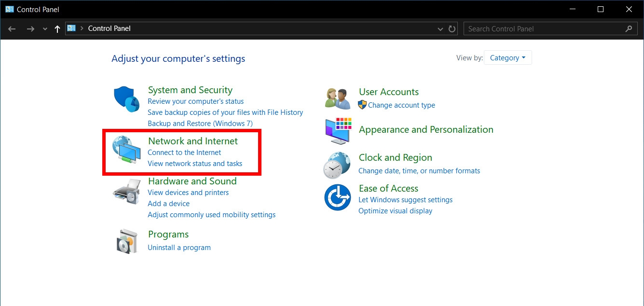
Task: Refresh the Control Panel address bar
Action: click(x=452, y=29)
